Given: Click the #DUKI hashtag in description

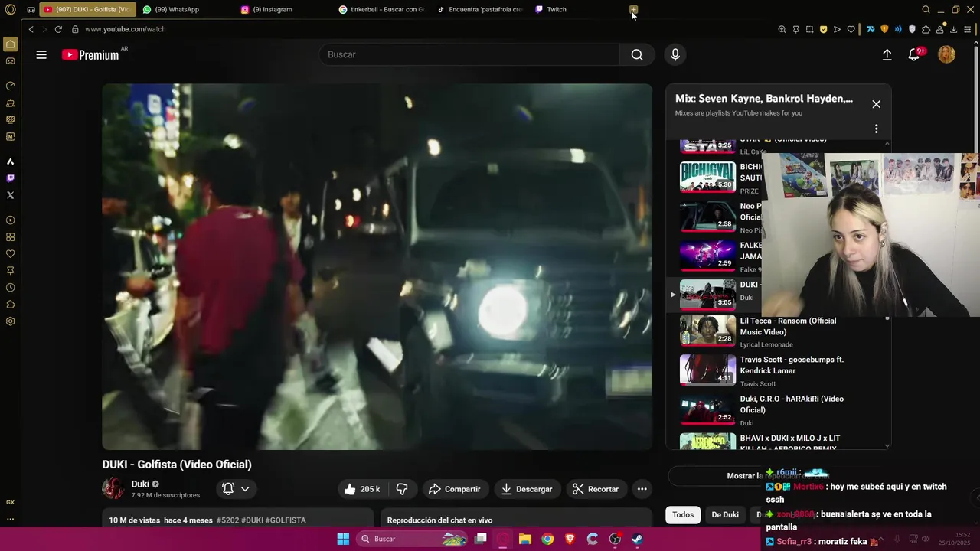Looking at the screenshot, I should click(x=252, y=520).
